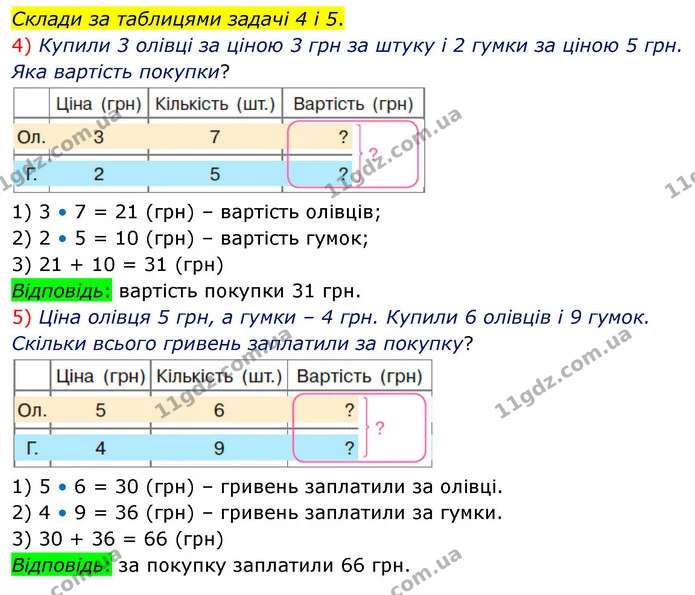Click quantity value 5 in first table

pos(215,174)
